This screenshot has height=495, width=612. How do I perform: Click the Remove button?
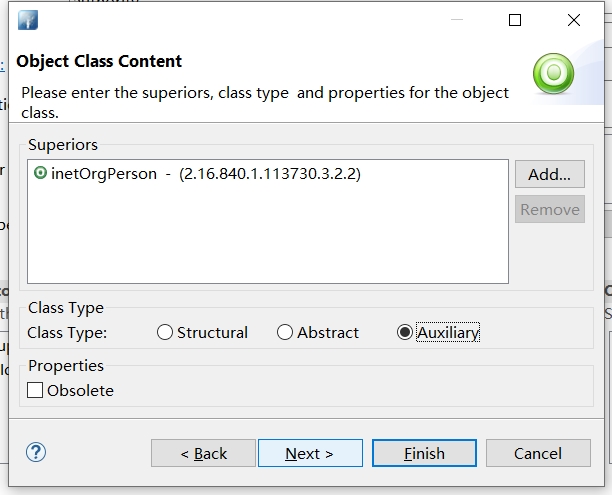[550, 209]
